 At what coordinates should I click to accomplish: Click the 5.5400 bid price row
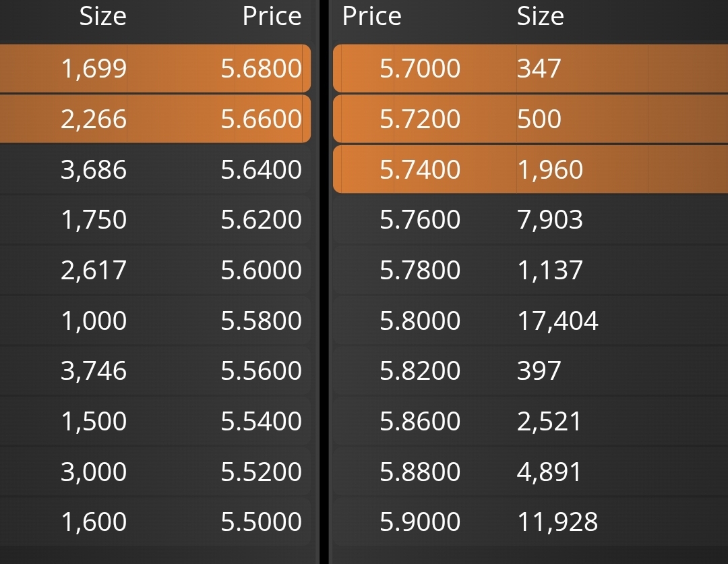pos(155,421)
